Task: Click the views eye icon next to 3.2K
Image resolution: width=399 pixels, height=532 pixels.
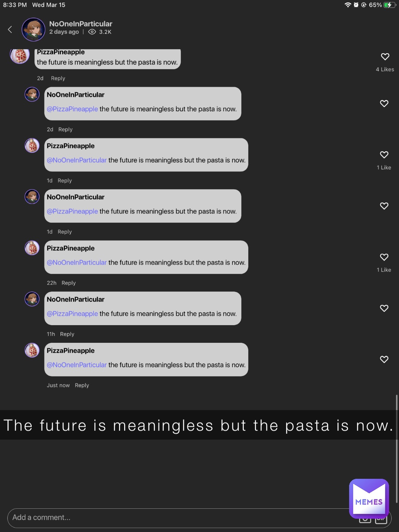Action: (92, 32)
